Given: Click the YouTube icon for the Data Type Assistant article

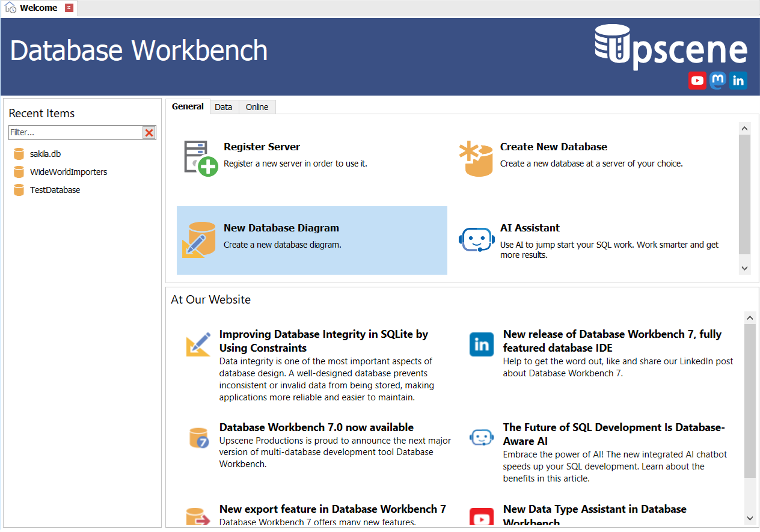Looking at the screenshot, I should pyautogui.click(x=482, y=518).
